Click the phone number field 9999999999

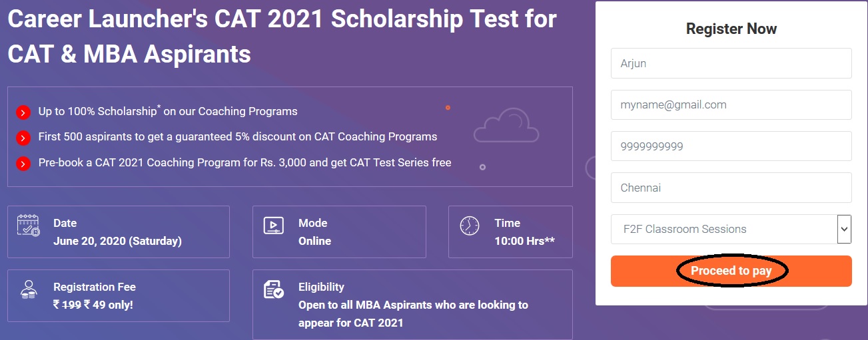(x=731, y=146)
